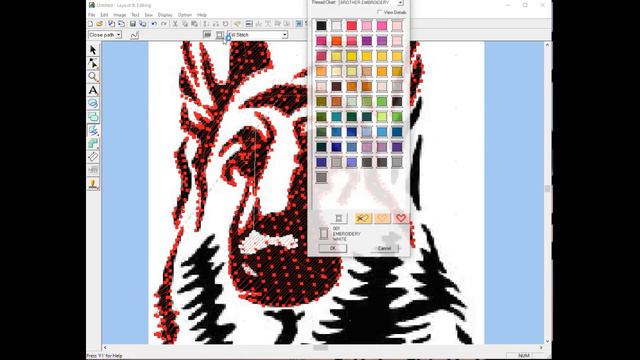Click the OK button in thread dialog

pyautogui.click(x=333, y=248)
